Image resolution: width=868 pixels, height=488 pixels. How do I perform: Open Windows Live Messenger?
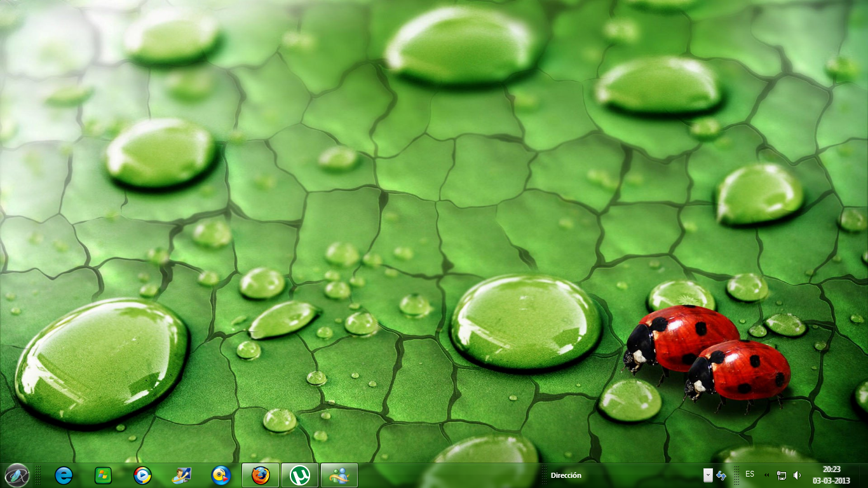(337, 475)
